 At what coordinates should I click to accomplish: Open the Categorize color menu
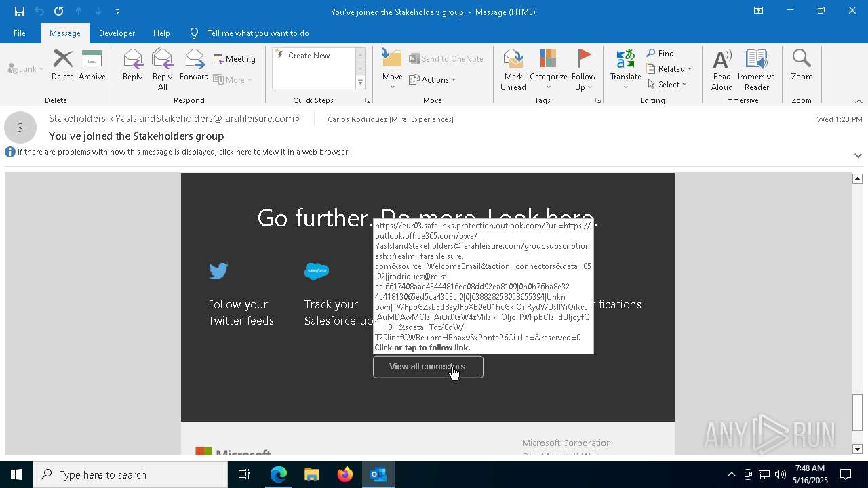pyautogui.click(x=548, y=69)
